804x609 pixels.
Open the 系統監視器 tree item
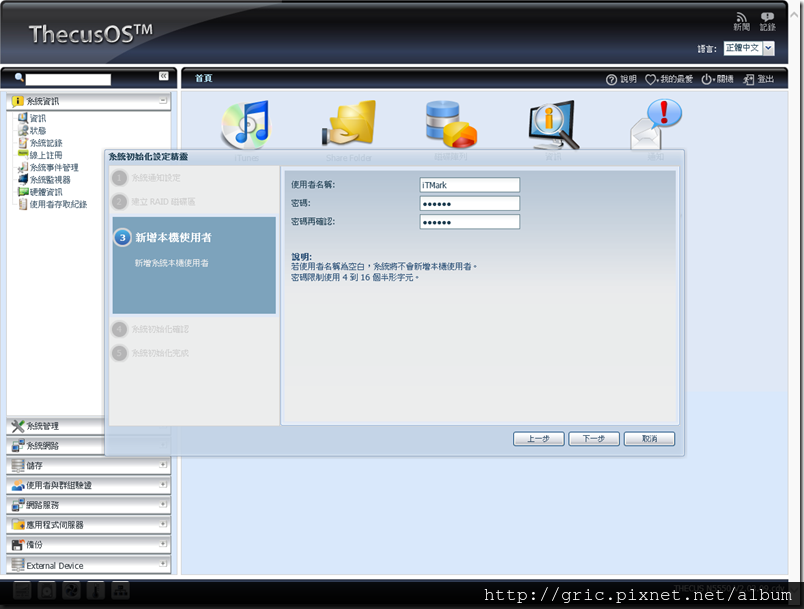[x=44, y=179]
